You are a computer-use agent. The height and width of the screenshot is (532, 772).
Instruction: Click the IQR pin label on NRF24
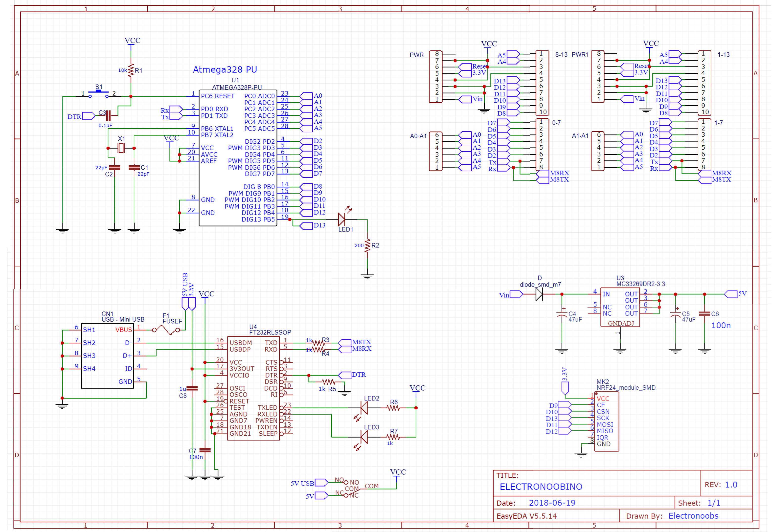tap(602, 438)
